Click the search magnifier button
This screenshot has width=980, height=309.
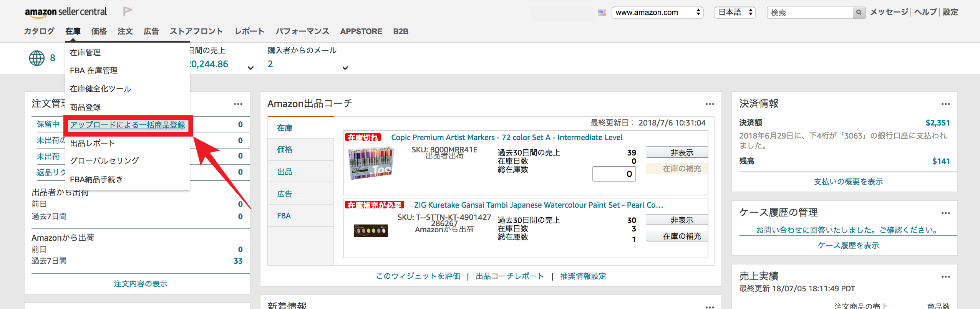[859, 13]
